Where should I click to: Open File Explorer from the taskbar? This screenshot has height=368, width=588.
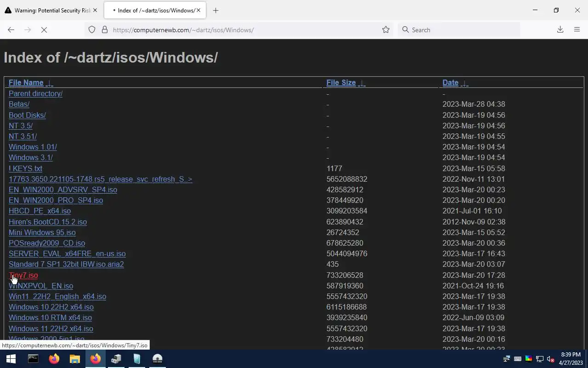click(75, 359)
